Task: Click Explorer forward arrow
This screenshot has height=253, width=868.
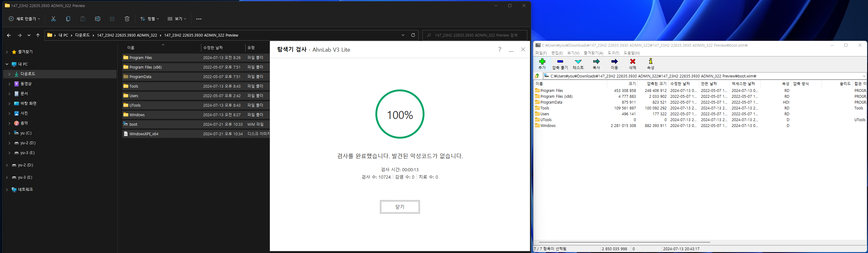Action: [20, 35]
